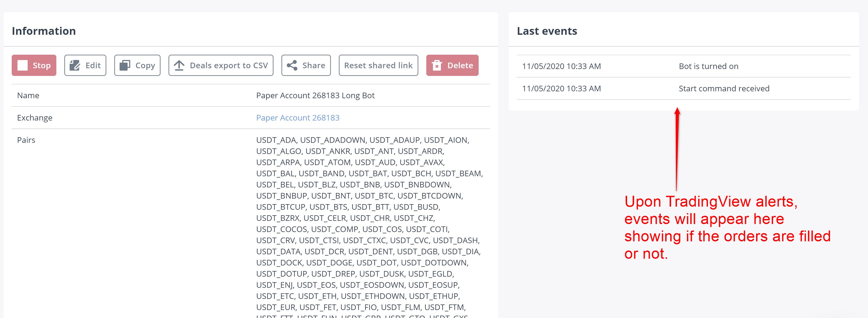Click the 'Name' row label
The image size is (868, 318).
tap(28, 96)
